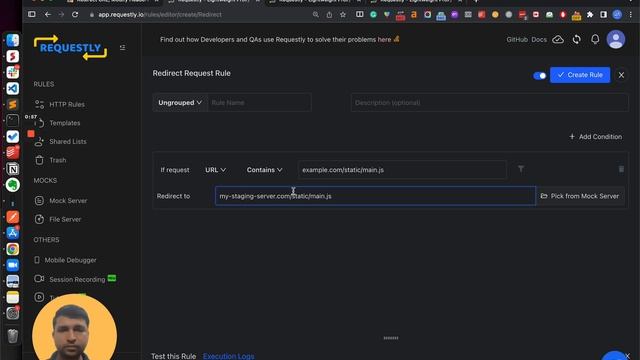Click Pick from Mock Server button
The width and height of the screenshot is (640, 360).
click(580, 196)
